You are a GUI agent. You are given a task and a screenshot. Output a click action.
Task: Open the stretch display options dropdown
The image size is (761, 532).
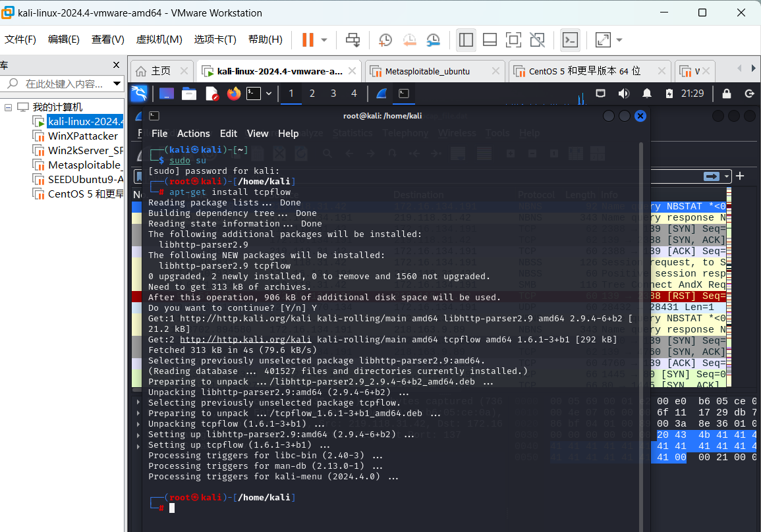pos(619,40)
